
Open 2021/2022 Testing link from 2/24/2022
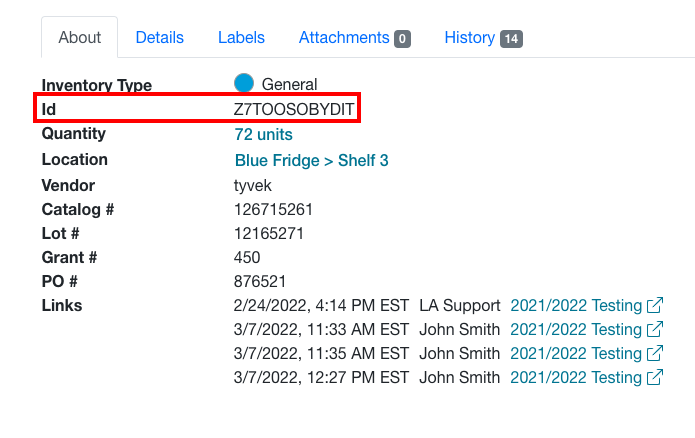(575, 305)
